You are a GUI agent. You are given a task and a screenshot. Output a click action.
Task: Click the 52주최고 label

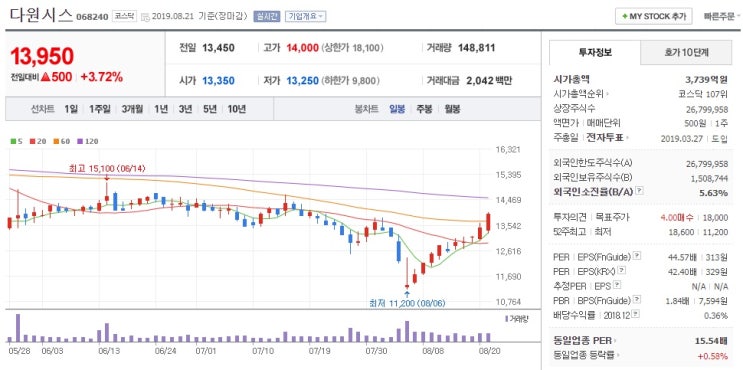pyautogui.click(x=570, y=232)
